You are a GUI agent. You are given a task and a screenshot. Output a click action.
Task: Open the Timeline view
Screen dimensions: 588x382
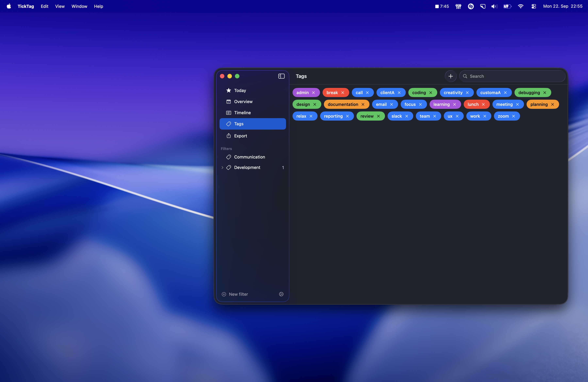pyautogui.click(x=242, y=113)
